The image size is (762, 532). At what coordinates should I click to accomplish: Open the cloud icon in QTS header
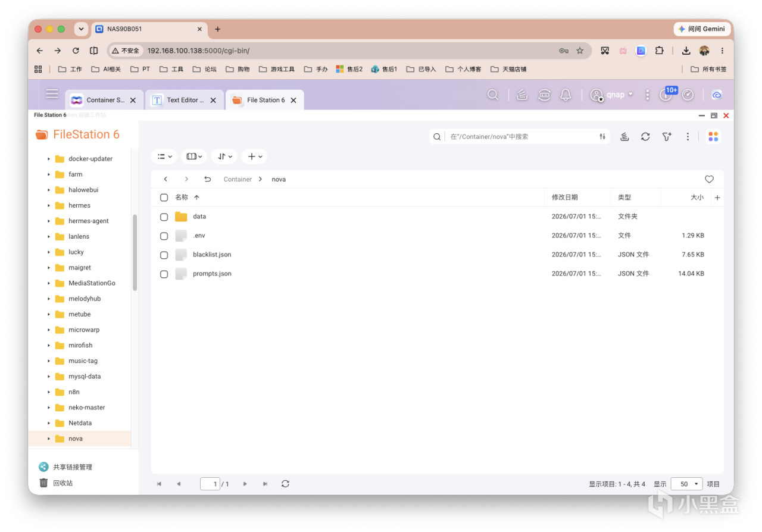pos(717,95)
